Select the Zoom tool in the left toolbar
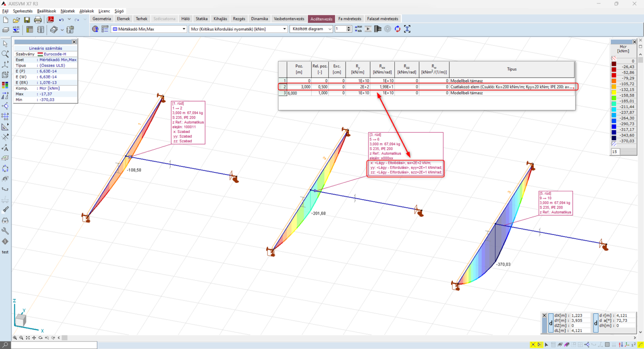Viewport: 644px width, 349px height. [x=5, y=54]
